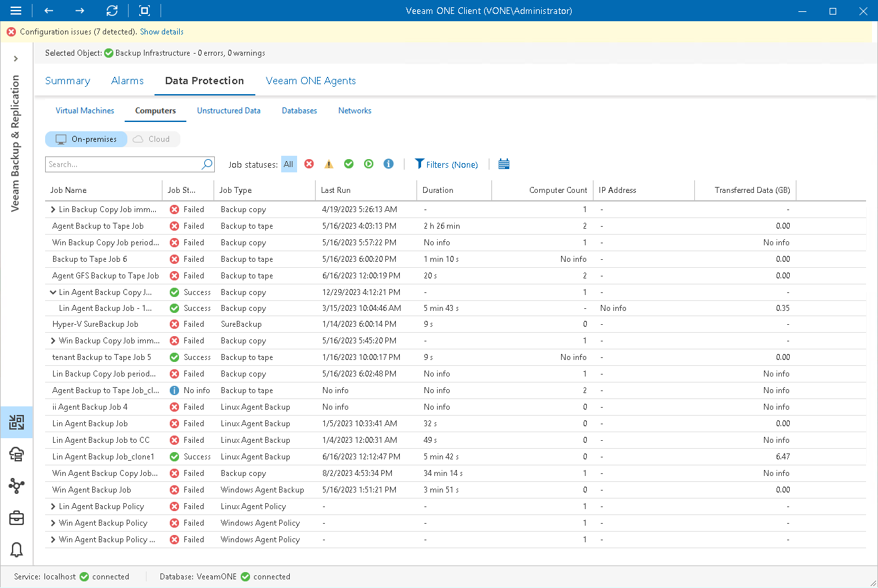Toggle the On-premises view
This screenshot has width=878, height=588.
tap(86, 139)
